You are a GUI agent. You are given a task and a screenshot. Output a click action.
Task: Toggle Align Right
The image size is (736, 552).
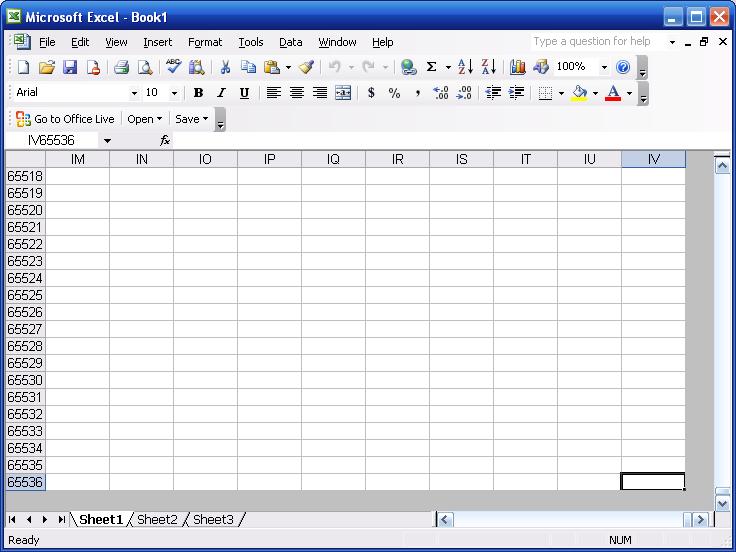[320, 93]
